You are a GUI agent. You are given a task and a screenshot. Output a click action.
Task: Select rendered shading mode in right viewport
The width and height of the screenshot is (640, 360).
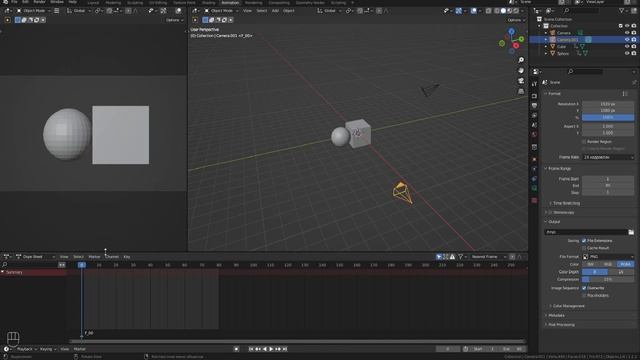point(516,11)
